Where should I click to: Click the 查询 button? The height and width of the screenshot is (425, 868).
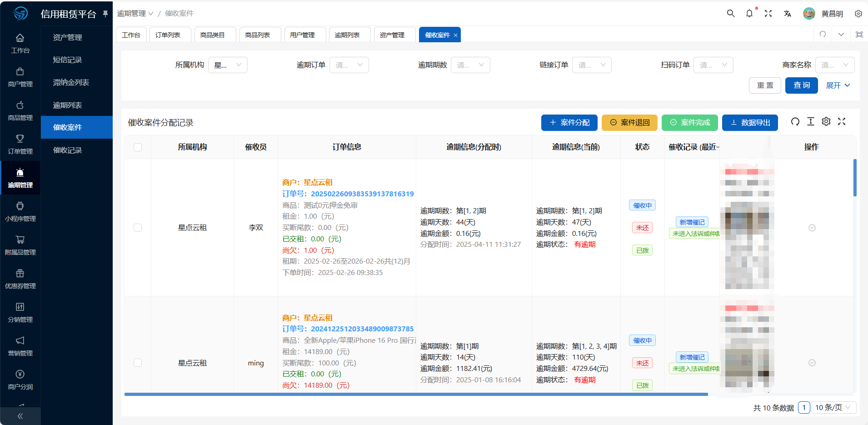click(802, 85)
